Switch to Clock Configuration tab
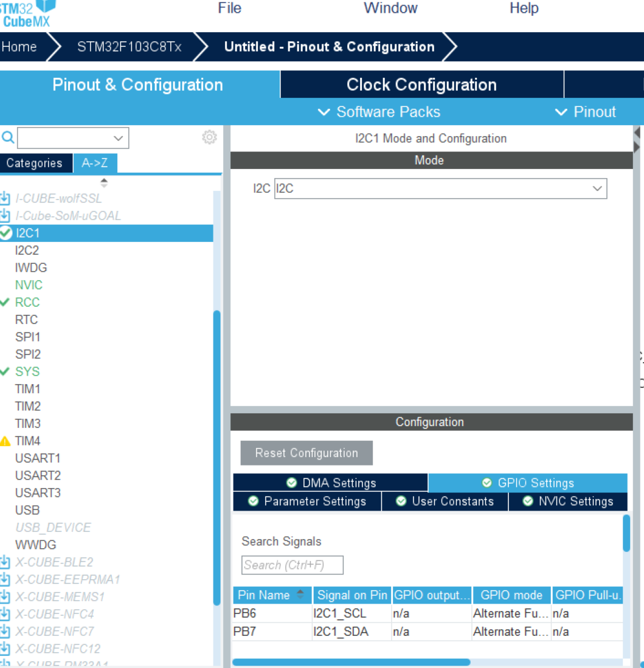644x668 pixels. (x=422, y=84)
